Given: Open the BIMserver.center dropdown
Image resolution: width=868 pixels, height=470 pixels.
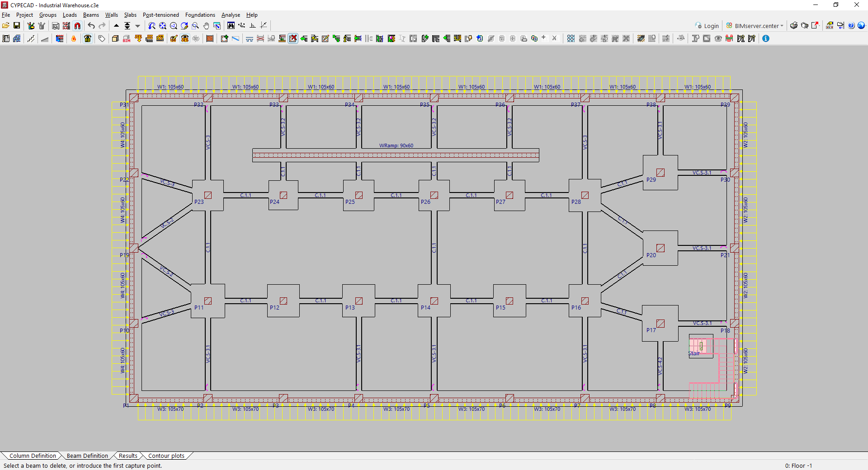Looking at the screenshot, I should (782, 26).
